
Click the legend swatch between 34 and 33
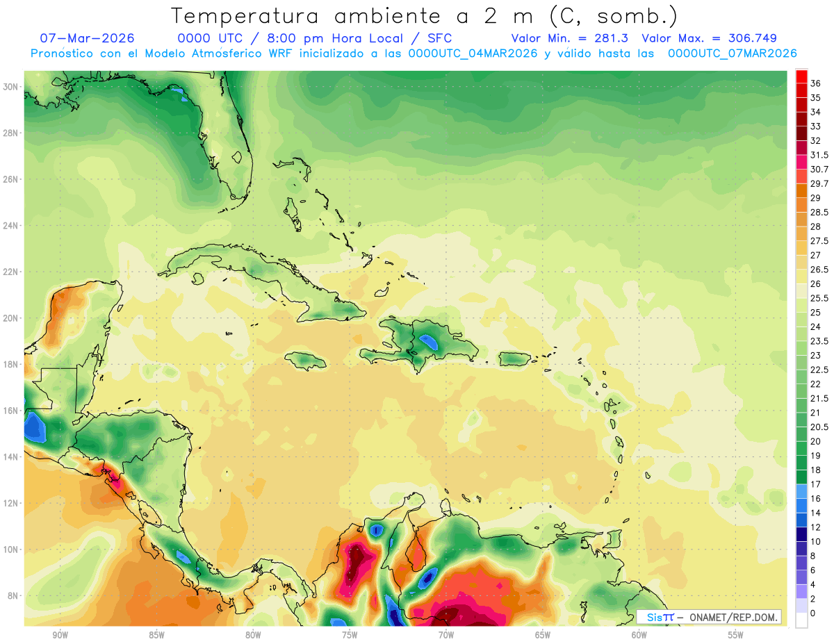pos(801,119)
